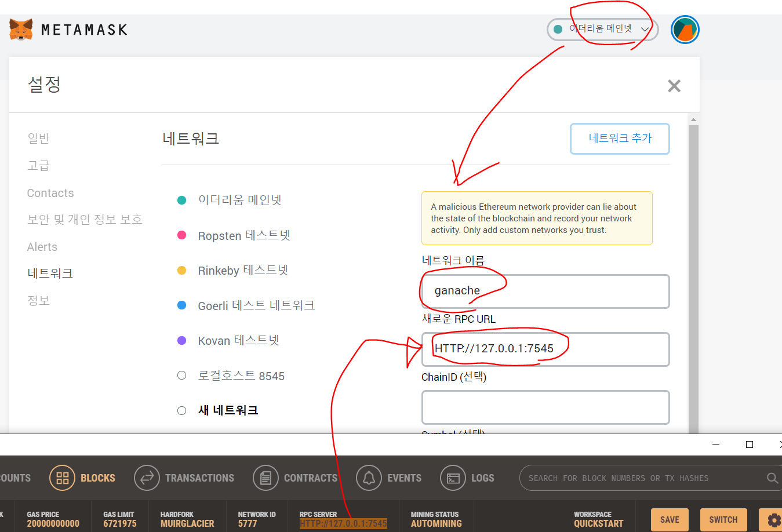
Task: Select 로컬호스트 8545 network
Action: [x=241, y=376]
